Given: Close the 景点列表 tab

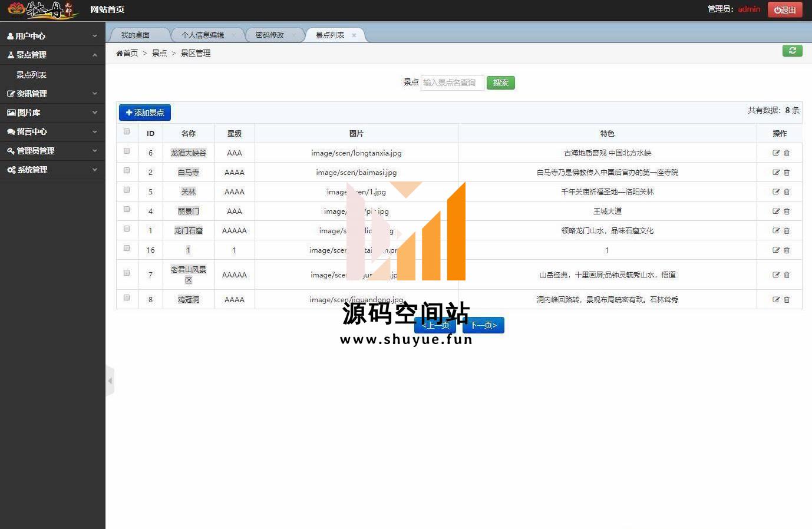Looking at the screenshot, I should [354, 35].
